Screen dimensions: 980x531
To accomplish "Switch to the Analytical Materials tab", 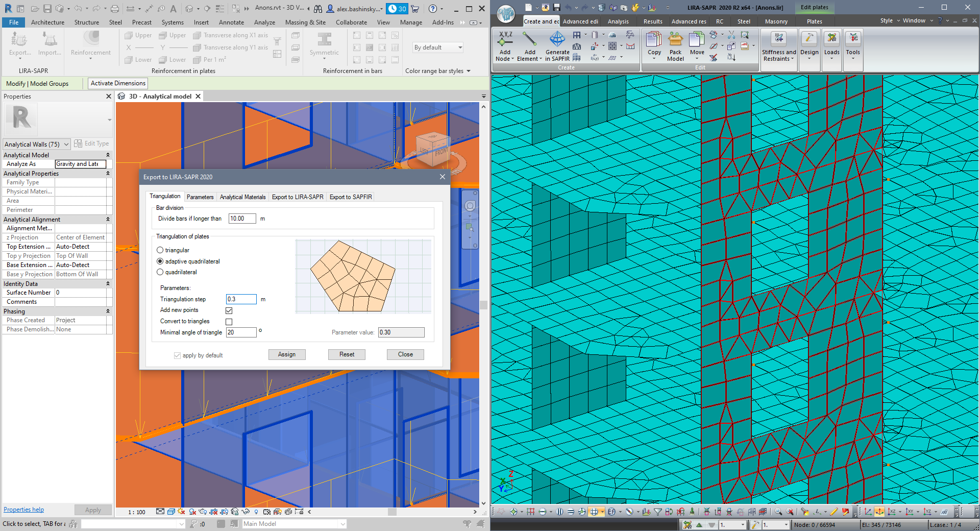I will (x=242, y=197).
